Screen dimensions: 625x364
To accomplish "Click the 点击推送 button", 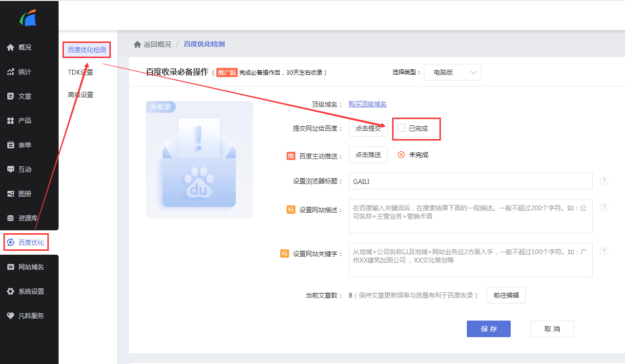I will (368, 155).
